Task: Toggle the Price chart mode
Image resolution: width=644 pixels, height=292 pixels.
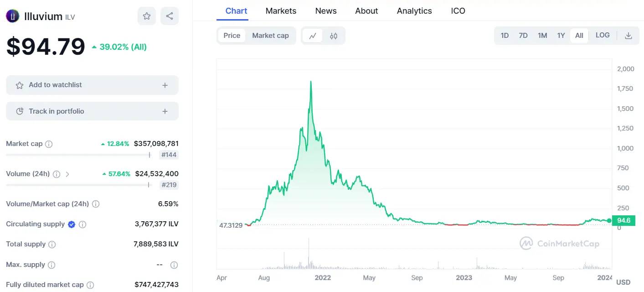Action: click(x=232, y=36)
